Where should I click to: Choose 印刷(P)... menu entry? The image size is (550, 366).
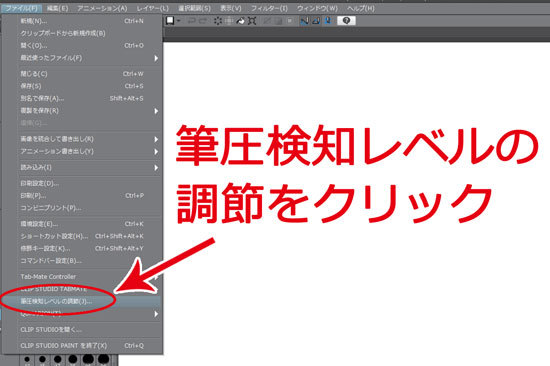tap(82, 196)
